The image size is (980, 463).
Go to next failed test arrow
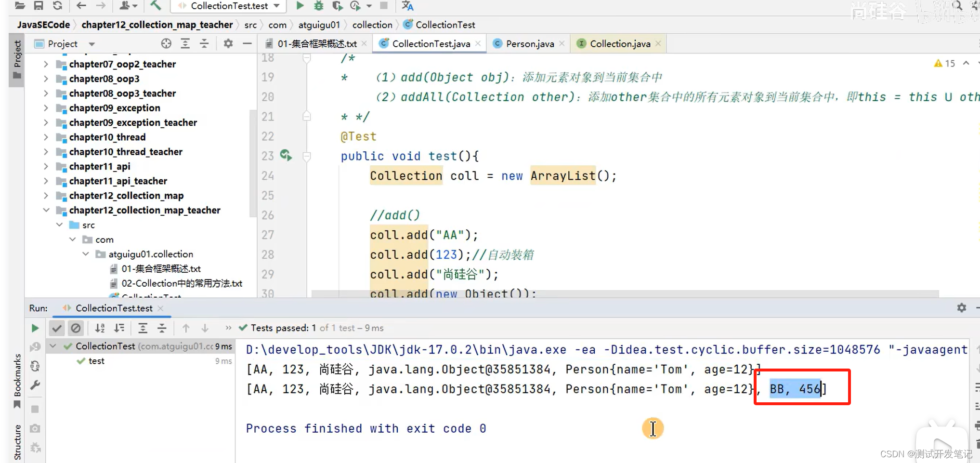pos(205,328)
